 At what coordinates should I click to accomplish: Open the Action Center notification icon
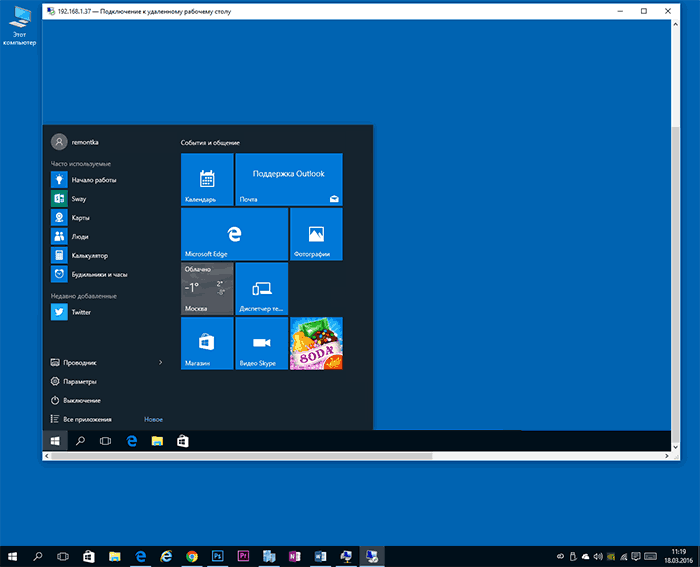[x=636, y=556]
